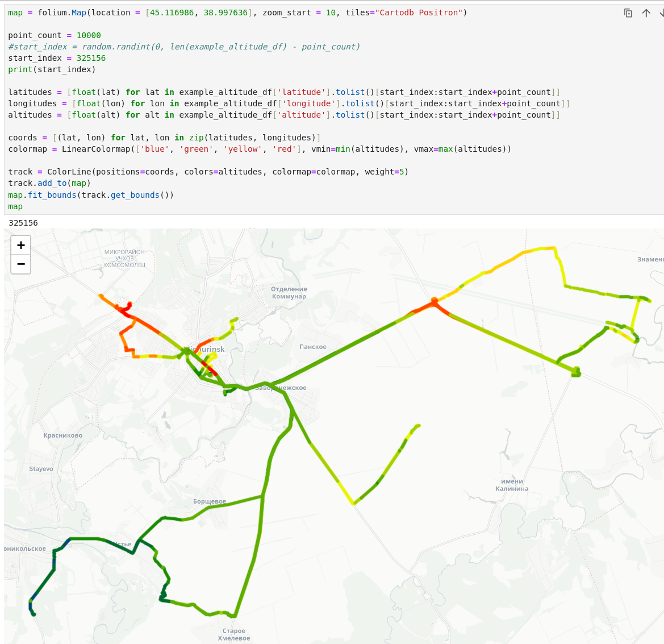Duplicate this cell with the copy icon
The image size is (664, 644).
[628, 13]
